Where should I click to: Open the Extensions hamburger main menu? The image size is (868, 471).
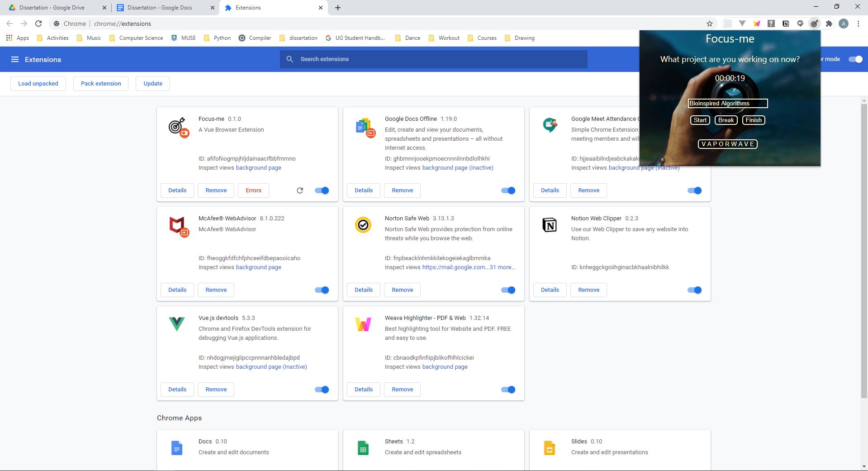click(15, 59)
